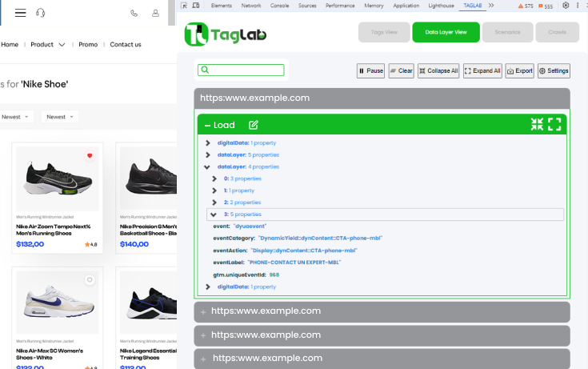Open the Memory DevTools tab
Screen dimensions: 588x369
(x=374, y=6)
